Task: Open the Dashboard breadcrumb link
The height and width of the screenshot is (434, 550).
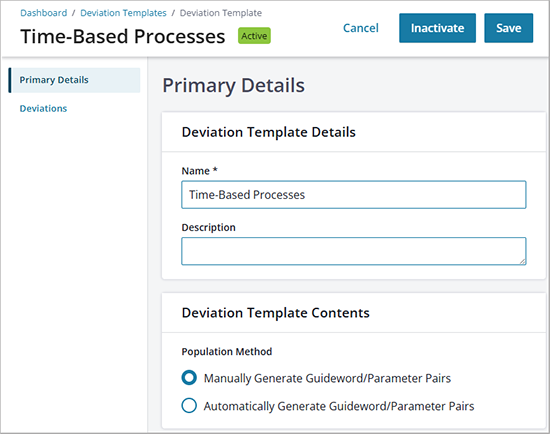Action: pyautogui.click(x=43, y=13)
